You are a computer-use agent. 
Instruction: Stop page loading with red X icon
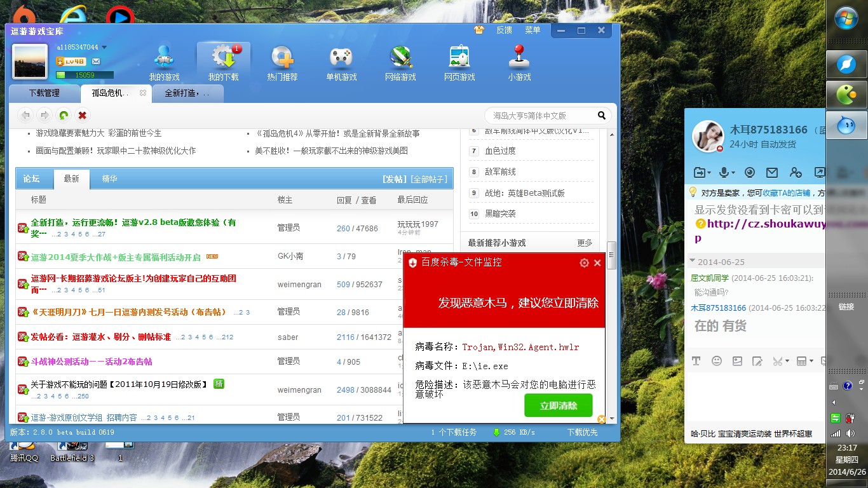(x=82, y=115)
